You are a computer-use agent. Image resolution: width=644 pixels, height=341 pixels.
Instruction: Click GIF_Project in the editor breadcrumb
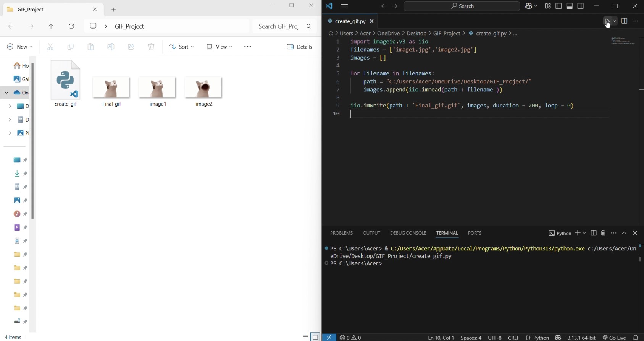(446, 33)
